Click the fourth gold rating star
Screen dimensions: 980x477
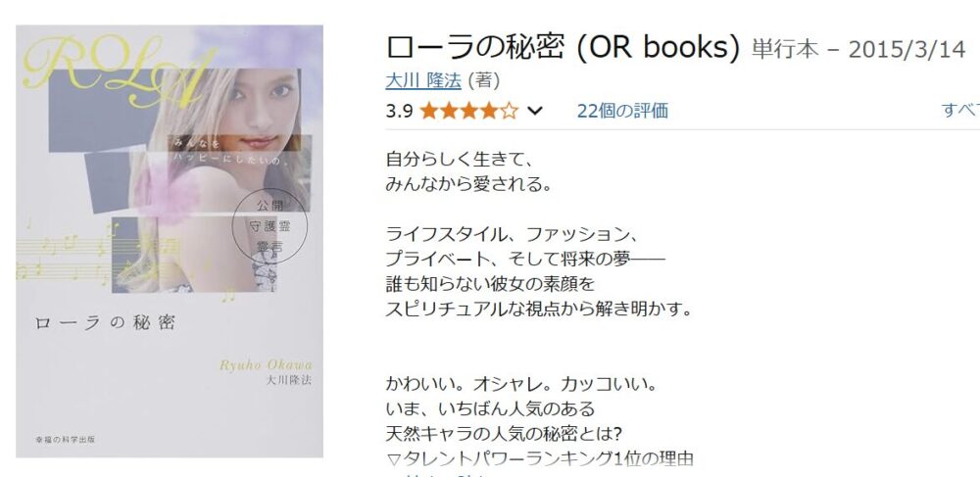(x=489, y=111)
